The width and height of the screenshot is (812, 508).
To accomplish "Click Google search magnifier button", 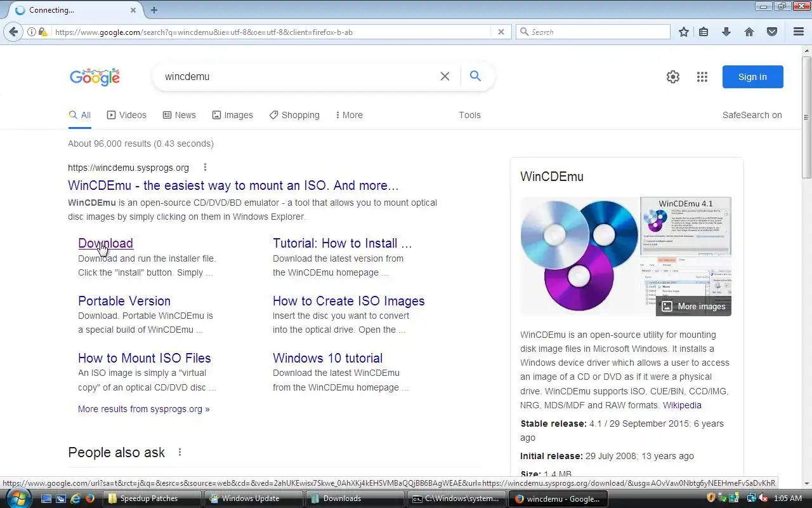I will (475, 76).
